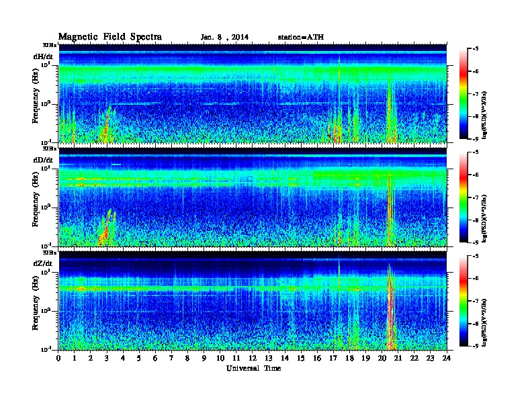Click the "12" tick on the time axis
The height and width of the screenshot is (411, 532).
coord(253,359)
